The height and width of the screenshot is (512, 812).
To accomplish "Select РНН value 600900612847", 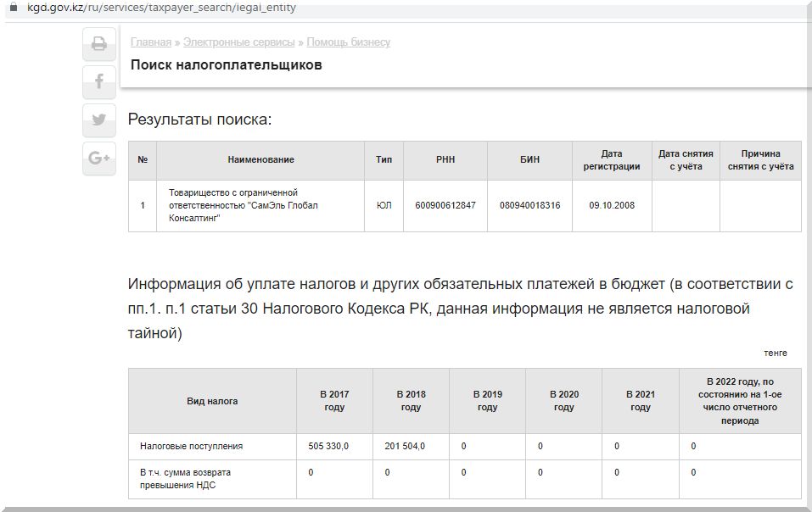I will pyautogui.click(x=445, y=205).
